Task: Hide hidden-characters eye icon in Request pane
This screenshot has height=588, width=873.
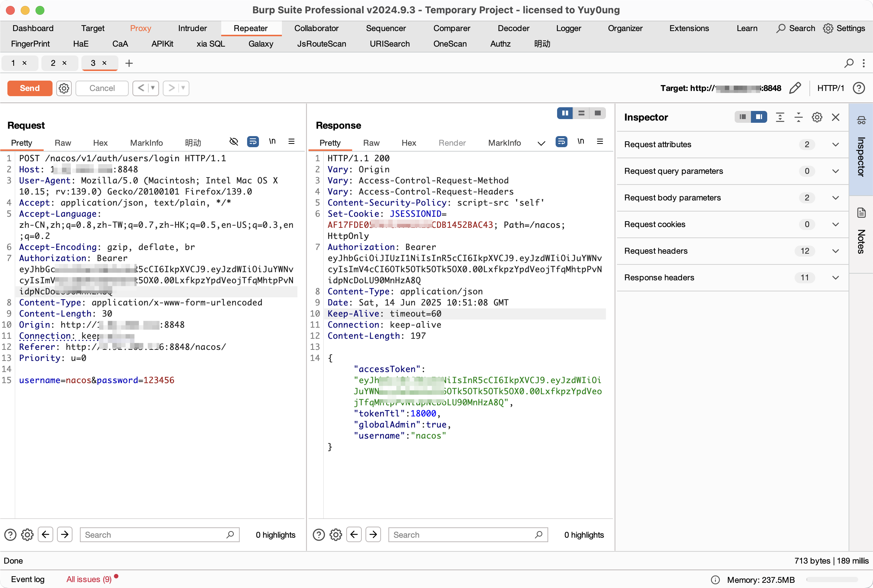Action: [234, 141]
